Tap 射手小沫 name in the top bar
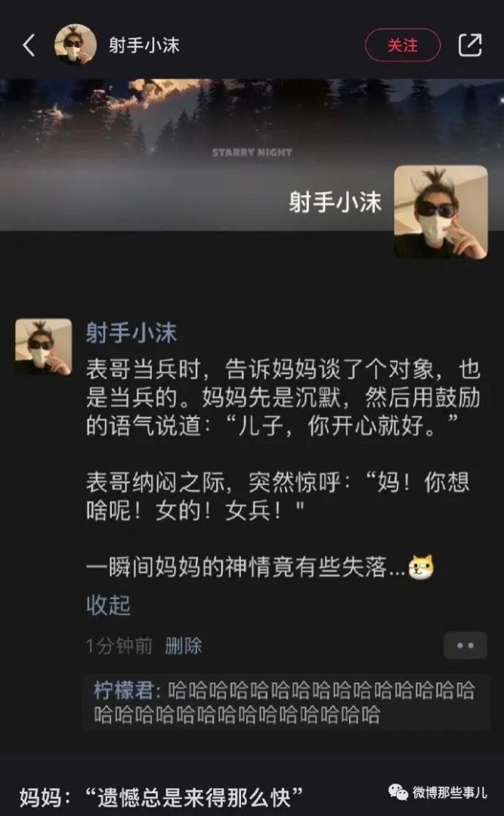Viewport: 504px width, 816px height. (144, 45)
